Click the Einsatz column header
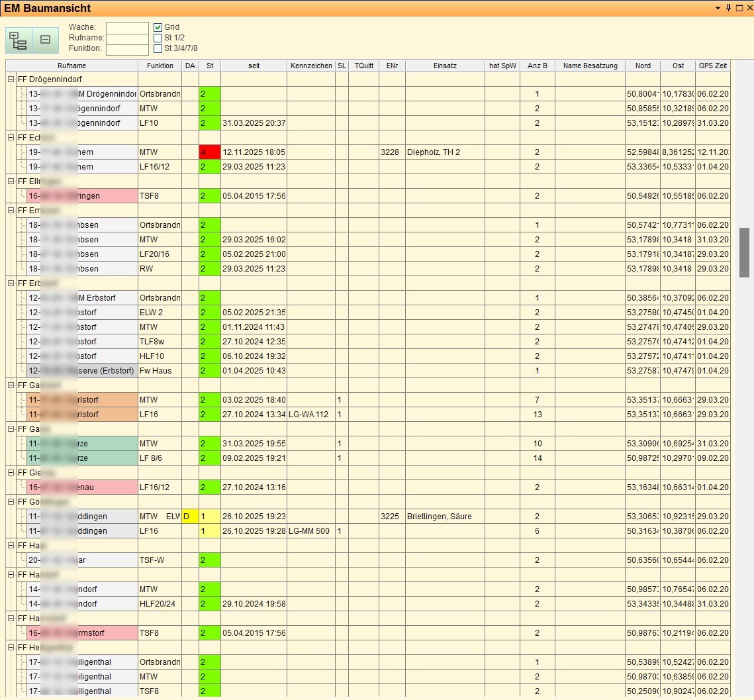 pos(445,66)
